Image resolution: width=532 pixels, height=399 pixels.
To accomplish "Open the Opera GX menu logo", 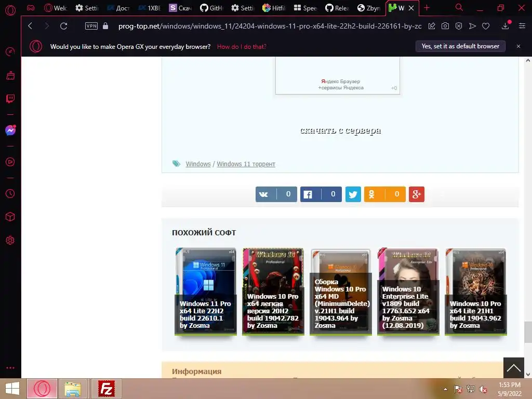I will (x=10, y=10).
